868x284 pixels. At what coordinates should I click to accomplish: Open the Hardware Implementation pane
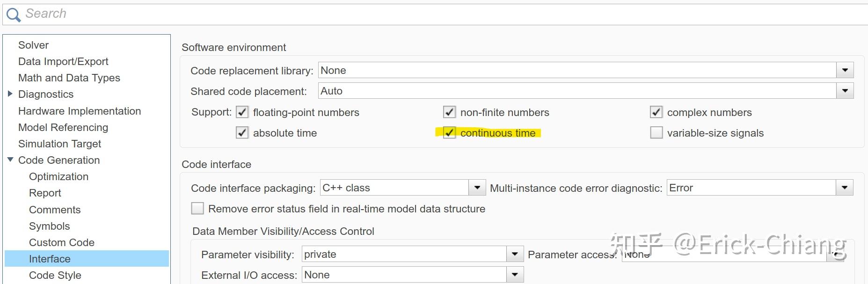point(80,111)
